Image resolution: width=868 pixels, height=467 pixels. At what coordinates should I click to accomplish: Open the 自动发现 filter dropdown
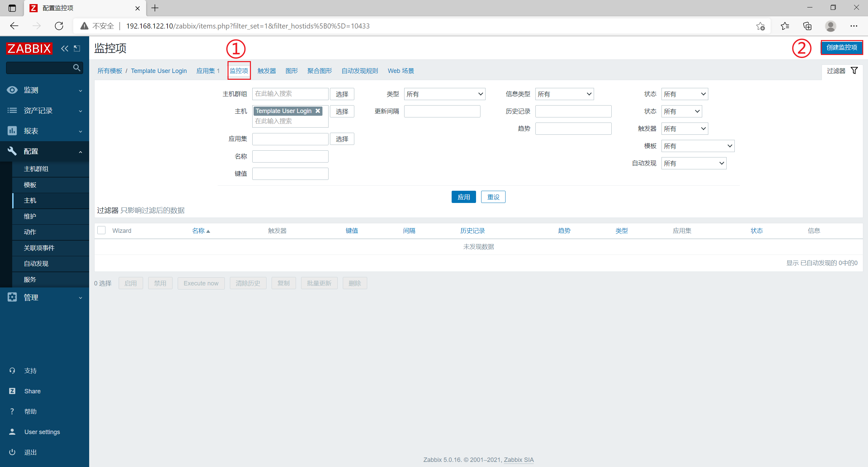[694, 163]
